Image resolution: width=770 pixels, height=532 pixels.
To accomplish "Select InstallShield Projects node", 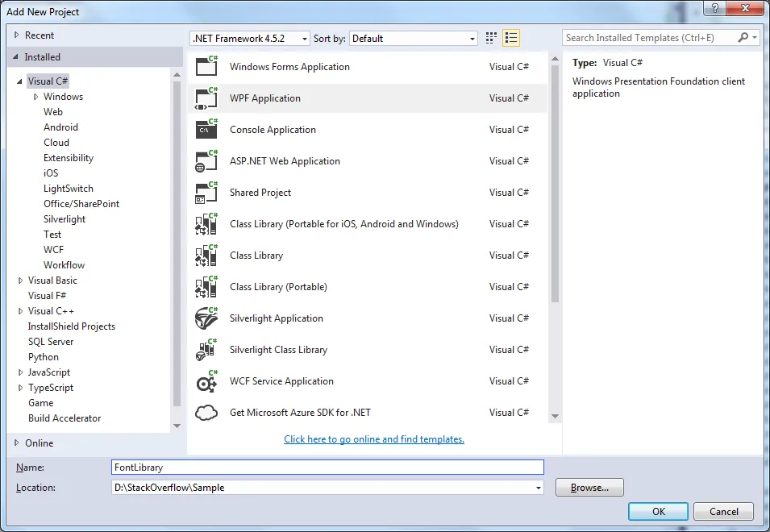I will (x=72, y=326).
